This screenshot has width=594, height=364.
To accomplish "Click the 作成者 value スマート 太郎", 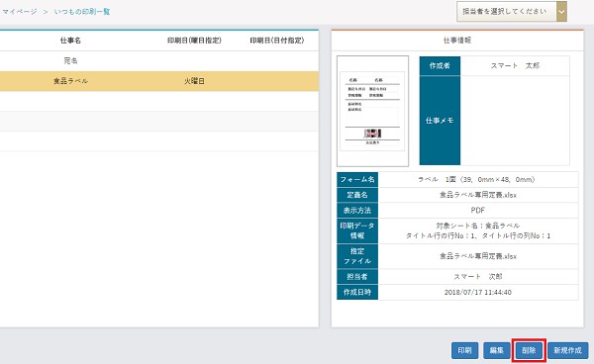I will 515,66.
